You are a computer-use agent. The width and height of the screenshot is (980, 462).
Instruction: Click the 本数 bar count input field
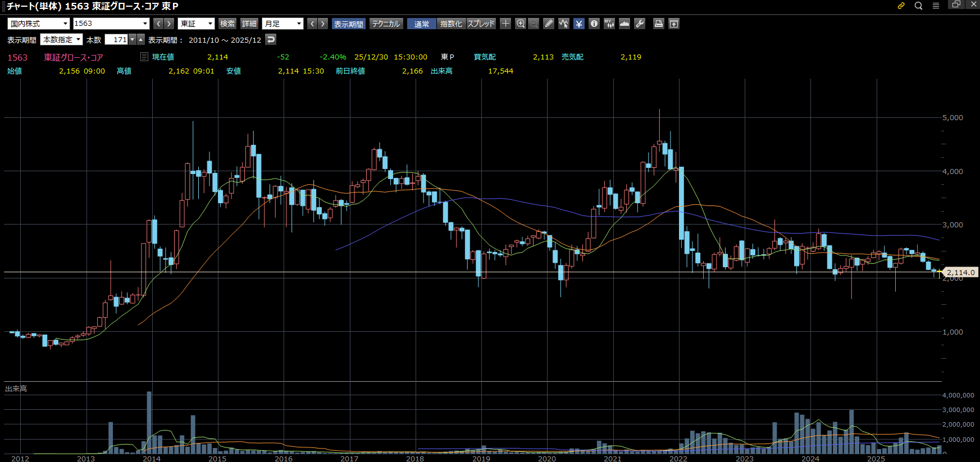[x=117, y=39]
